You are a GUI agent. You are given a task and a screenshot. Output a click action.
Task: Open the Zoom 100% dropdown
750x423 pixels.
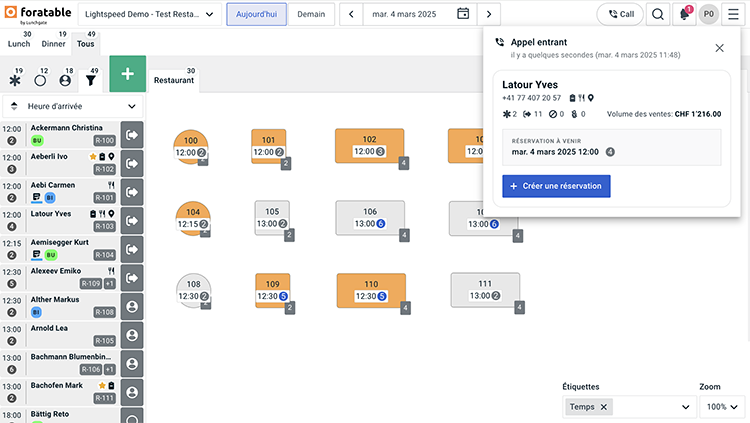coord(721,407)
